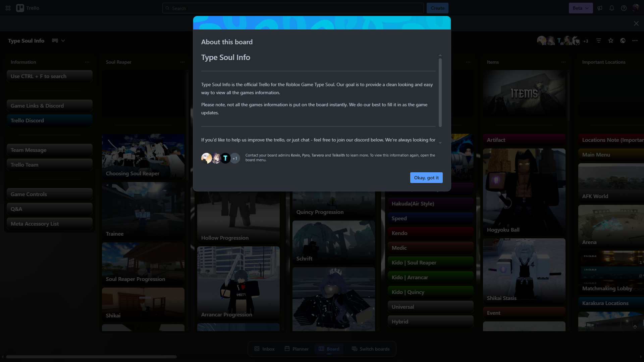Click the globe visibility icon
The width and height of the screenshot is (644, 362).
pyautogui.click(x=623, y=41)
